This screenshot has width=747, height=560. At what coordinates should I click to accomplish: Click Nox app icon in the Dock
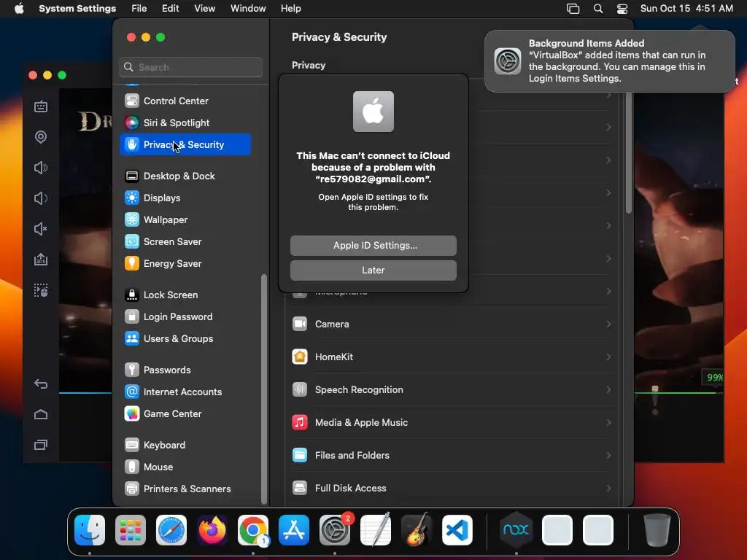pyautogui.click(x=516, y=530)
